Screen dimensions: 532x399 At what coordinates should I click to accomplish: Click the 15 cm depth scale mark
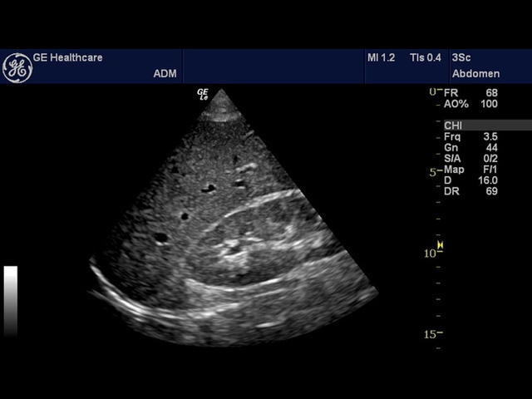point(434,334)
